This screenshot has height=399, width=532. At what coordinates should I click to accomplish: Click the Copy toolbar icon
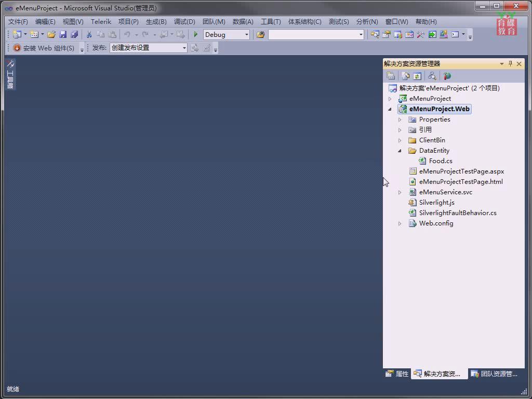(100, 34)
